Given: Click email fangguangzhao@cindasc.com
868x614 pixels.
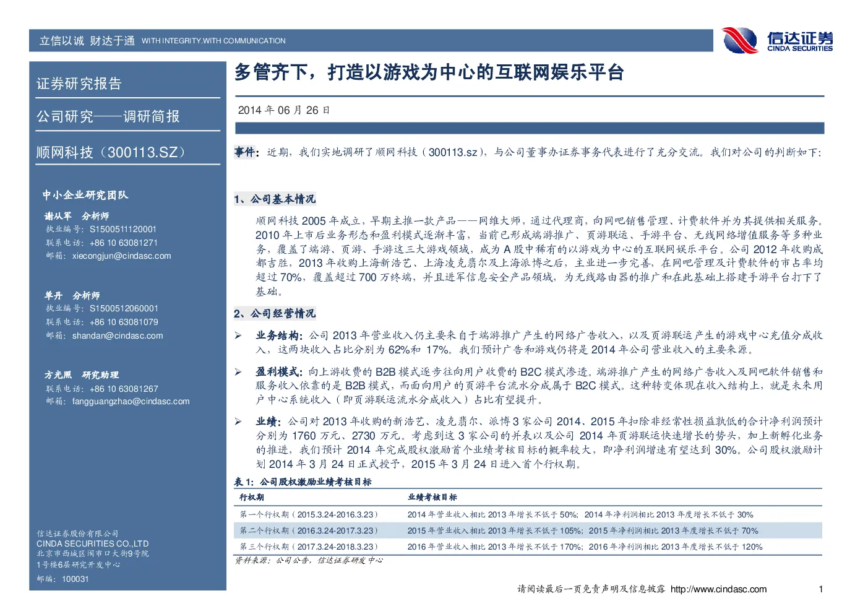Looking at the screenshot, I should 131,401.
